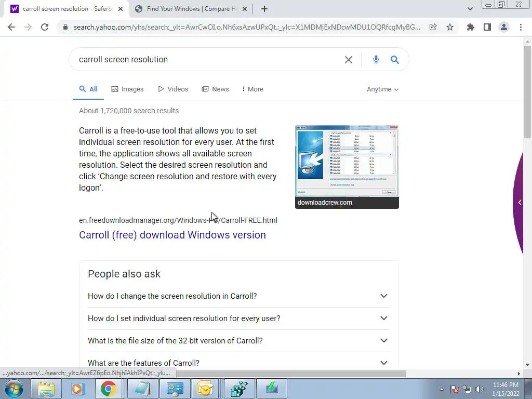This screenshot has width=532, height=399.
Task: Go back using the browser back arrow
Action: click(x=11, y=27)
